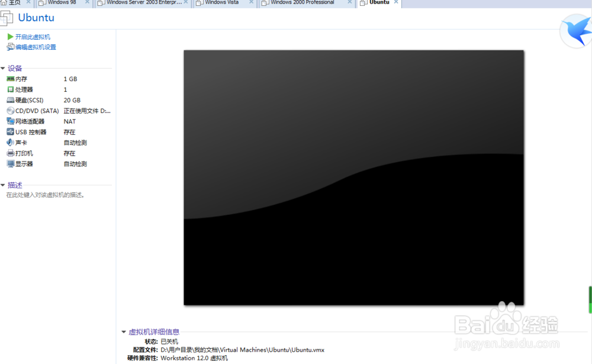Click the processor 处理器 icon

pos(10,89)
